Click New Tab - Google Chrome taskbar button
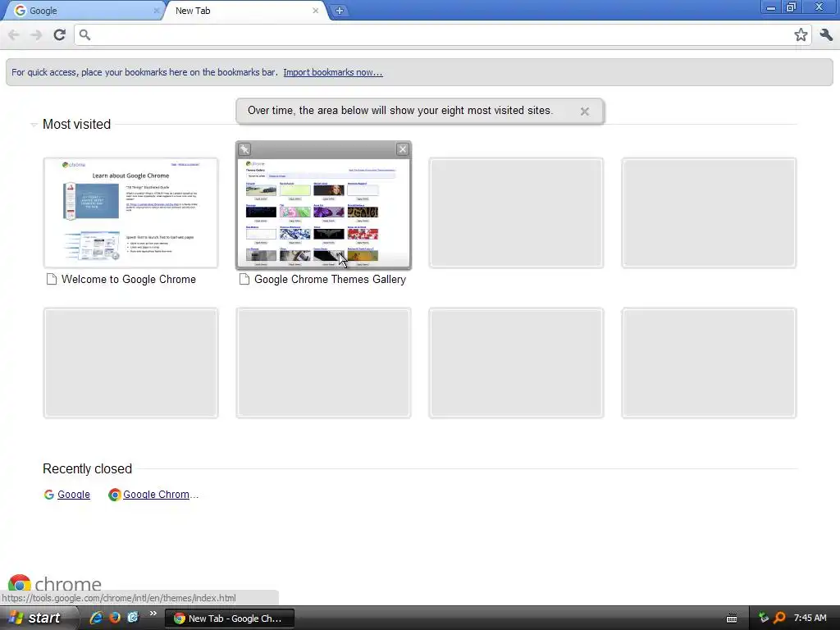 tap(230, 619)
